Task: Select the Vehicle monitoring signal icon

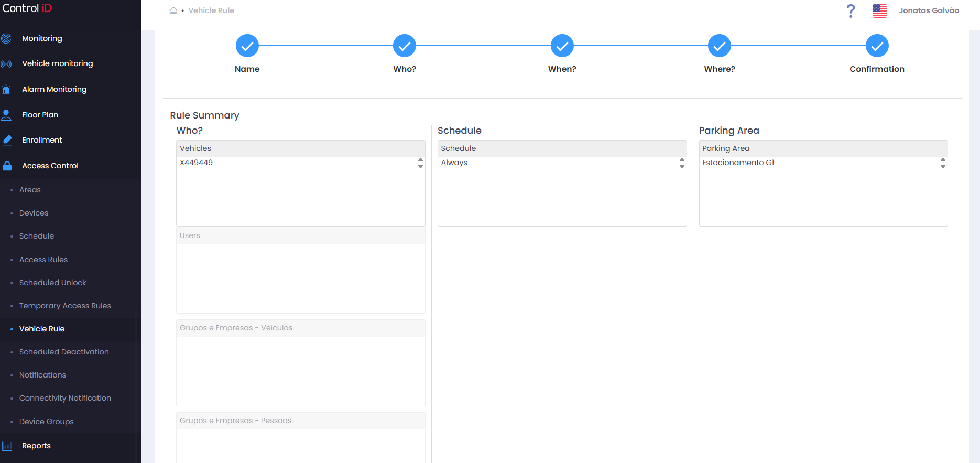Action: point(6,64)
